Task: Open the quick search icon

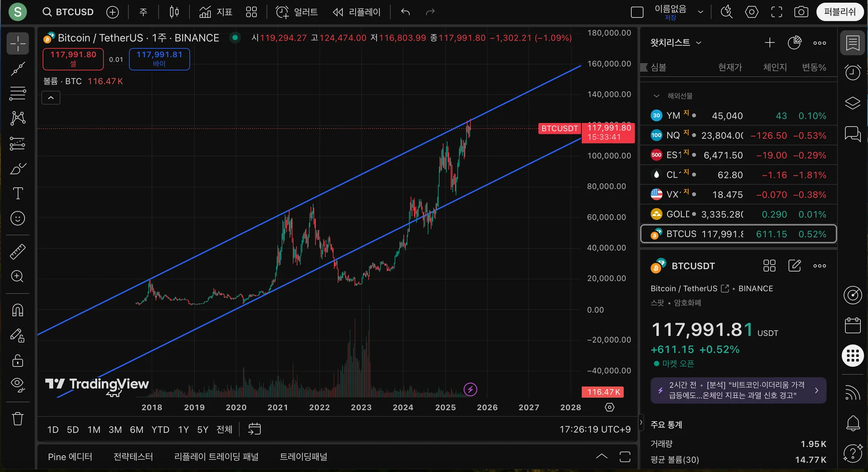Action: tap(726, 12)
